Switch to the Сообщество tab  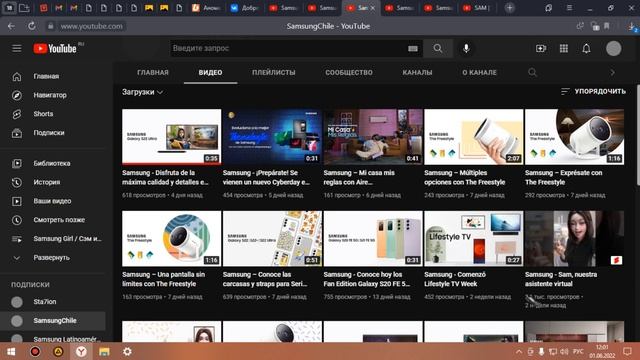[x=349, y=73]
